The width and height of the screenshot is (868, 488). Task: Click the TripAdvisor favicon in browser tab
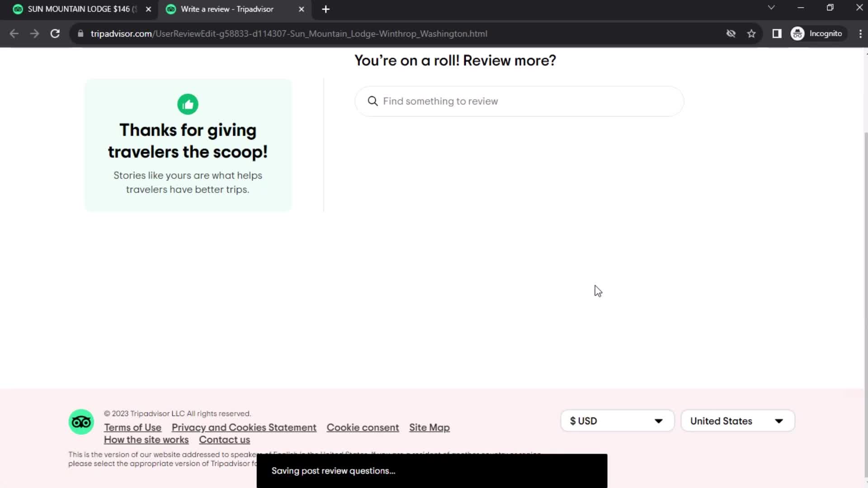pos(170,9)
